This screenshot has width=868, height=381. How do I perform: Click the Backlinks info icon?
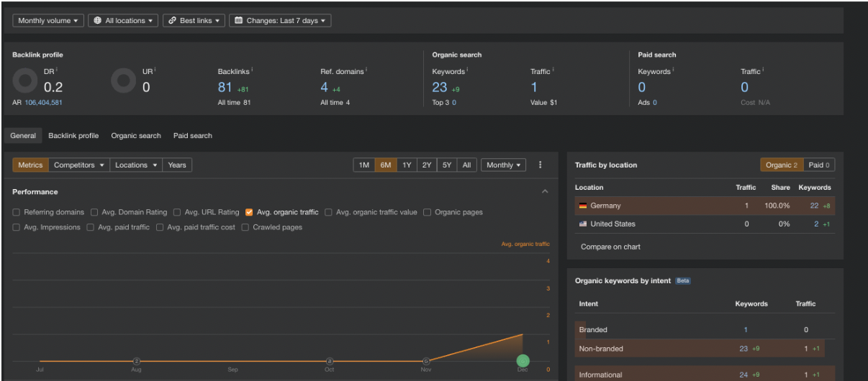(x=252, y=70)
